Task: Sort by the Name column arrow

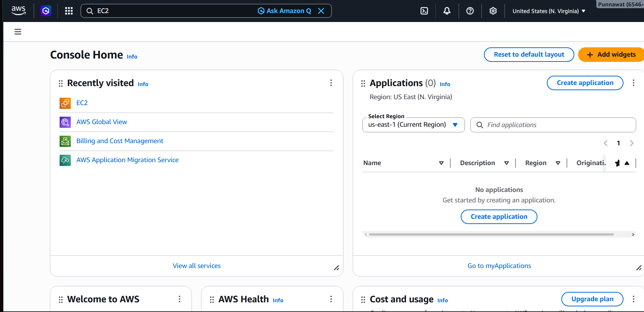Action: (441, 163)
